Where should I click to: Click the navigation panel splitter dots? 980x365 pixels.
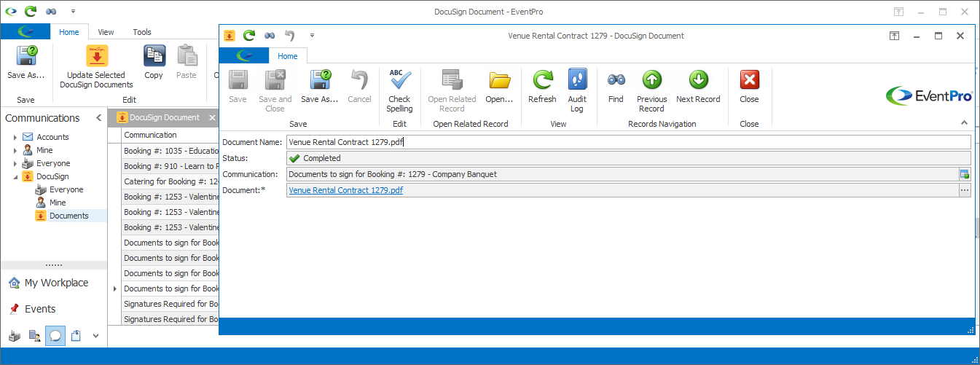click(54, 265)
